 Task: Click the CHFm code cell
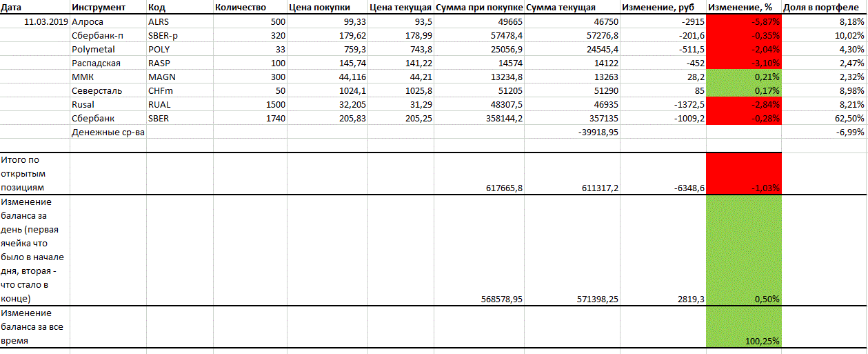(x=179, y=90)
